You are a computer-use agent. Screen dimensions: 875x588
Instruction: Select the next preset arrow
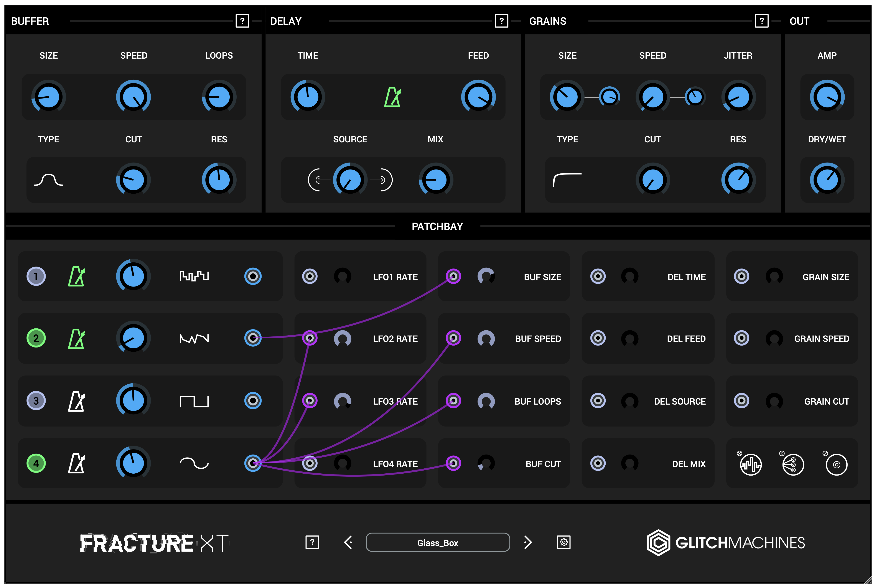528,542
